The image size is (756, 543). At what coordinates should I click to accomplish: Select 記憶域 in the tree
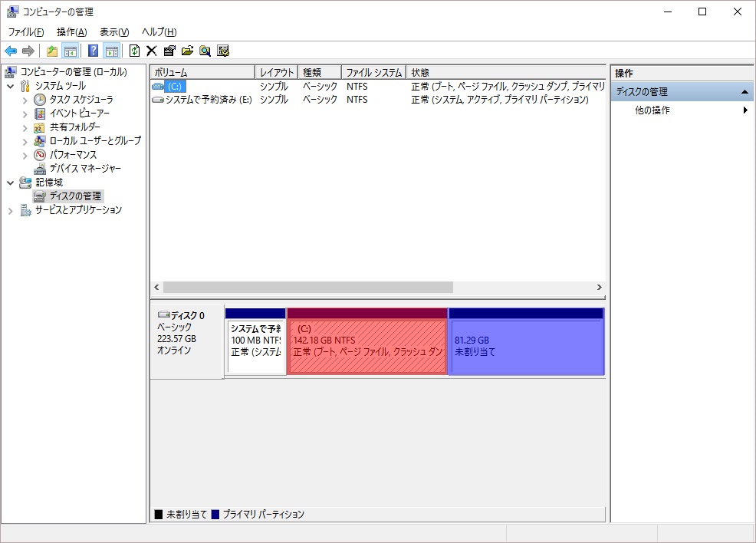(49, 183)
